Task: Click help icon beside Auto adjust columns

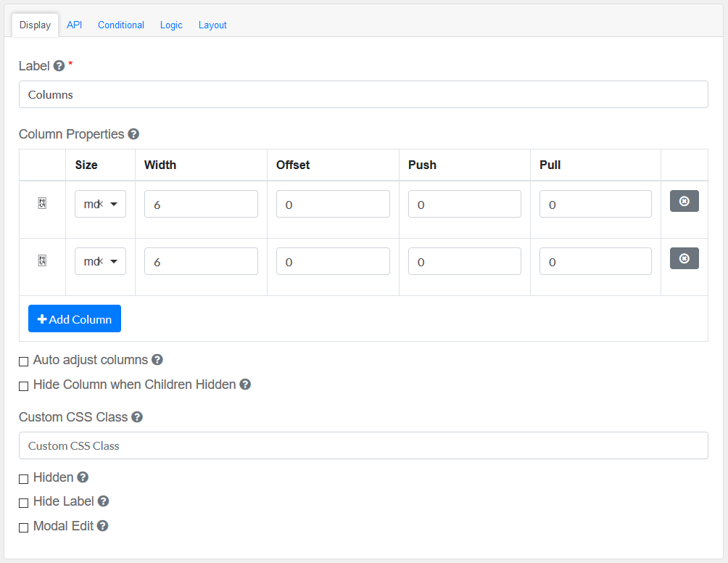Action: (x=157, y=360)
